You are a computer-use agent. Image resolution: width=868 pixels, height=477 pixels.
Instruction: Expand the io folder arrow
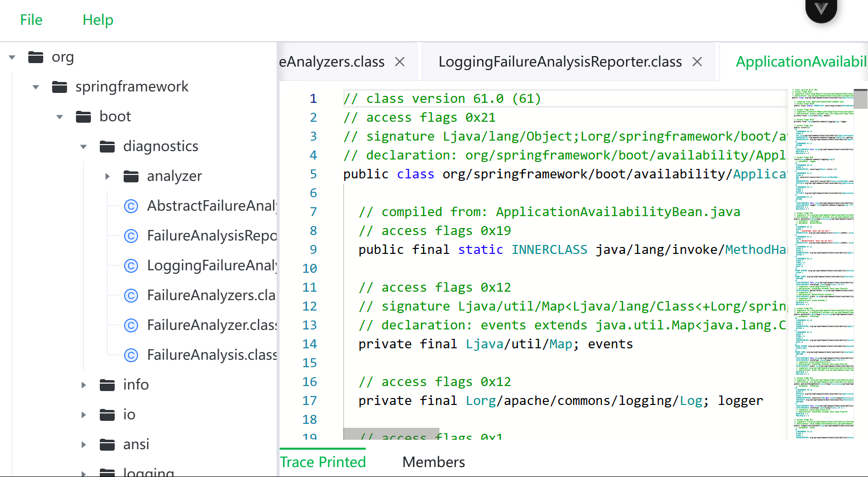click(x=83, y=414)
